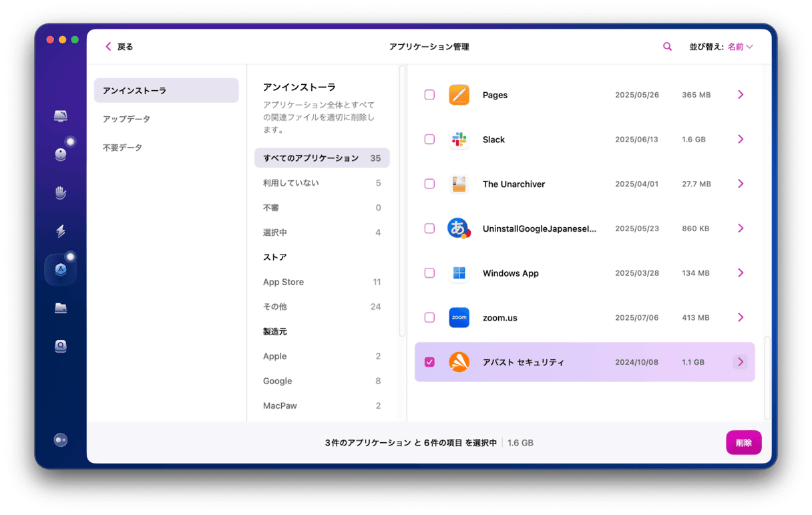
Task: Open the Protection hand sidebar icon
Action: pyautogui.click(x=61, y=193)
